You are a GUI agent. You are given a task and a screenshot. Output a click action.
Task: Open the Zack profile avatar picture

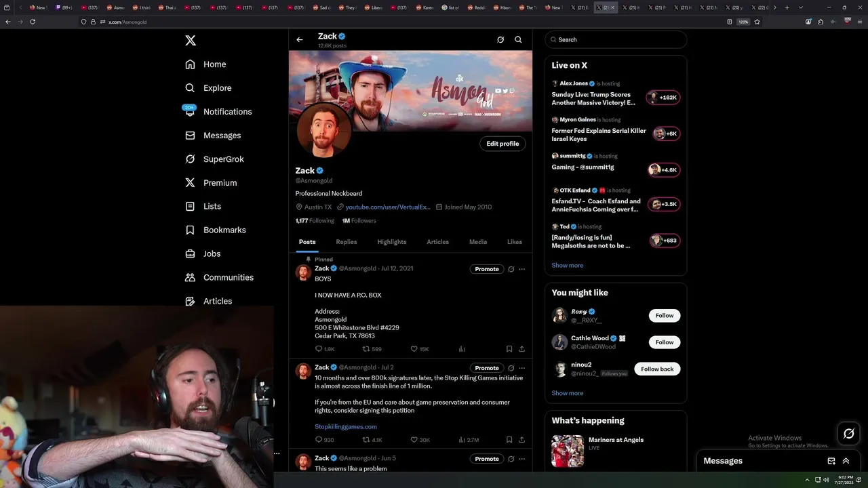[x=323, y=131]
